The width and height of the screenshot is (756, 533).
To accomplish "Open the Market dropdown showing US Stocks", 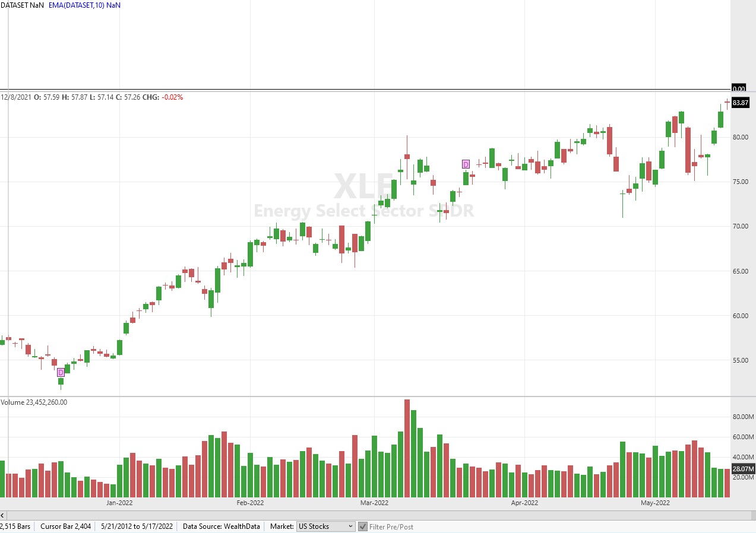I will [325, 526].
